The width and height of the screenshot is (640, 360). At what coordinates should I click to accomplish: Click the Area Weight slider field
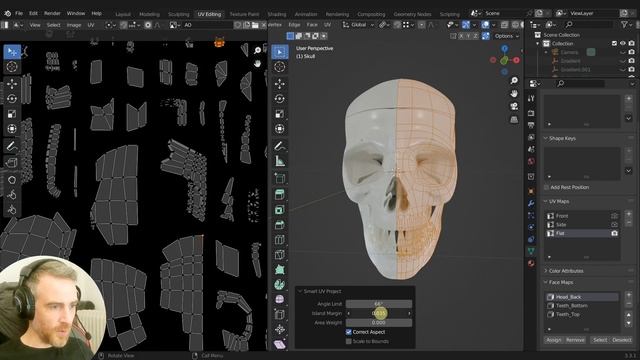[x=379, y=322]
